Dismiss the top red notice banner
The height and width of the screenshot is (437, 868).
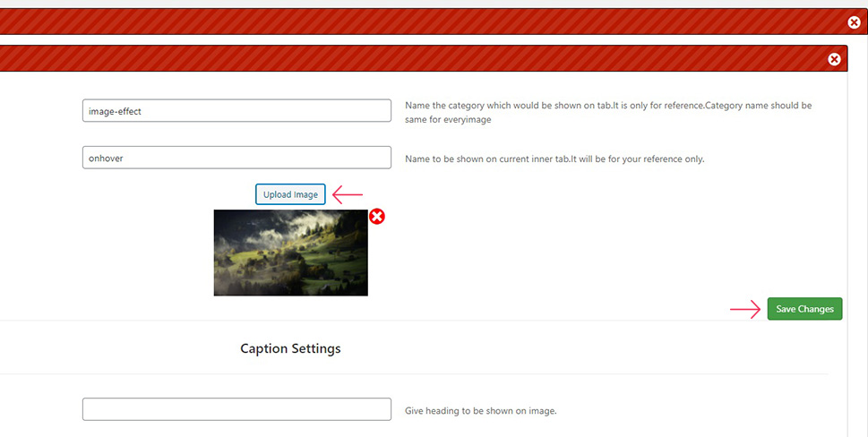pyautogui.click(x=855, y=22)
